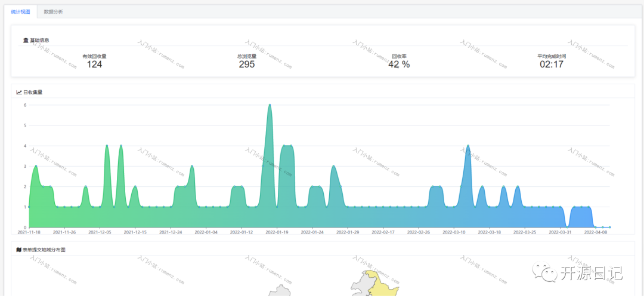The height and width of the screenshot is (301, 644).
Task: Click the bank icon beside 基础信息
Action: click(x=26, y=40)
